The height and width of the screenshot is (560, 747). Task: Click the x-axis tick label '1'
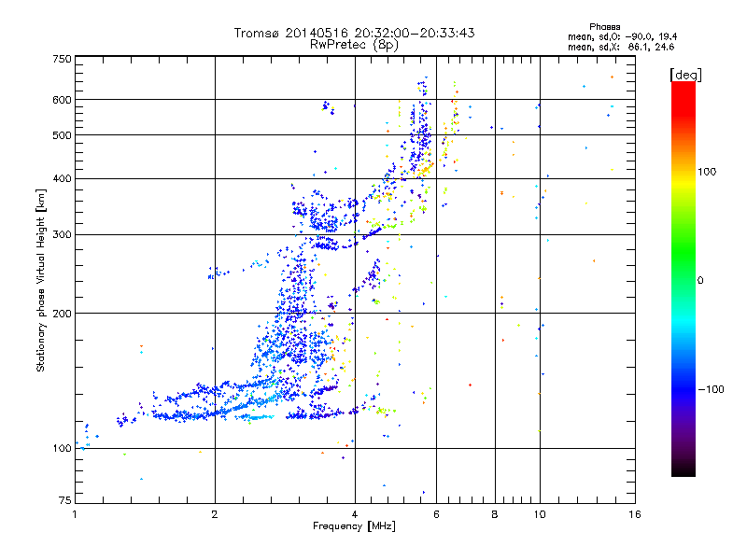coord(75,514)
